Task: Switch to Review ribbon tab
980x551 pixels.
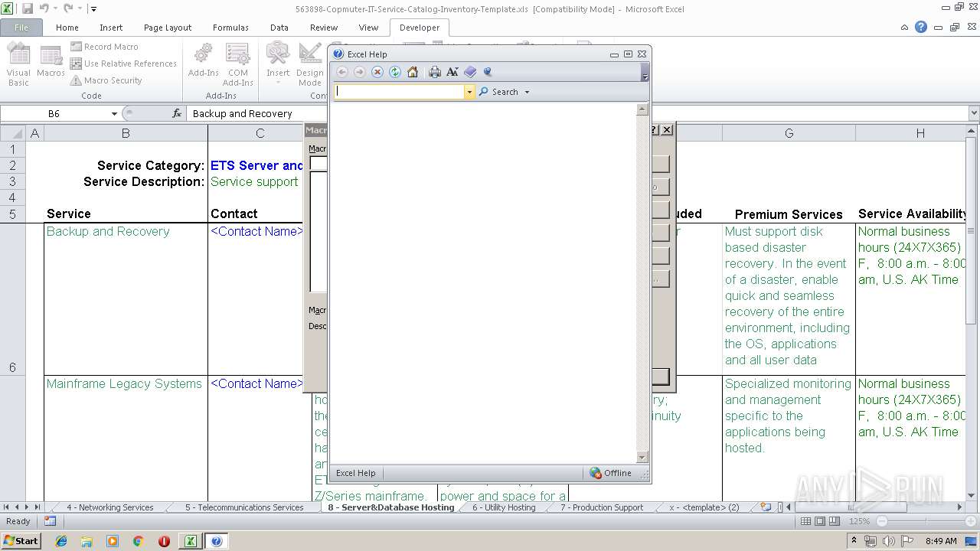Action: tap(324, 28)
